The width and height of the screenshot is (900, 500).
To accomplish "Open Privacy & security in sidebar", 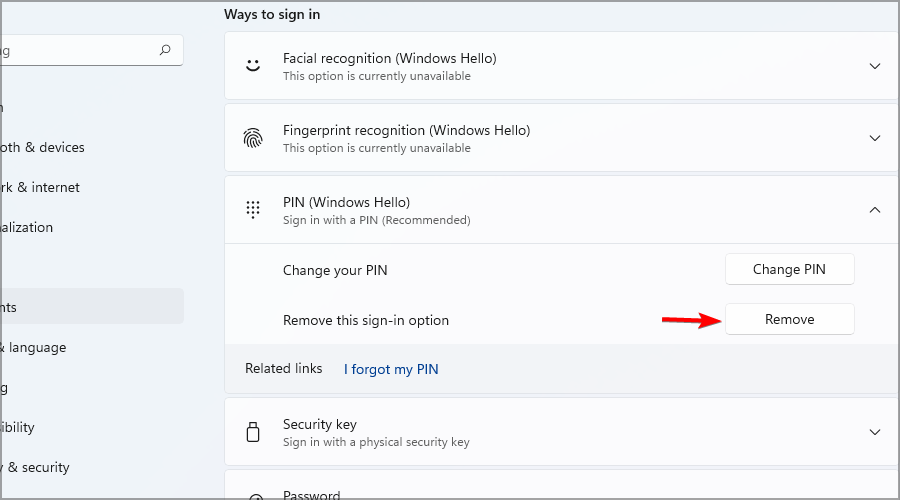I will (35, 467).
